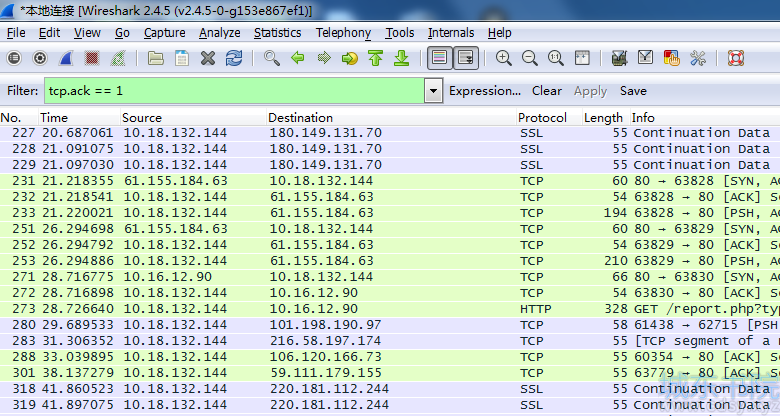The width and height of the screenshot is (780, 416).
Task: Sort packets by Source column
Action: (194, 117)
